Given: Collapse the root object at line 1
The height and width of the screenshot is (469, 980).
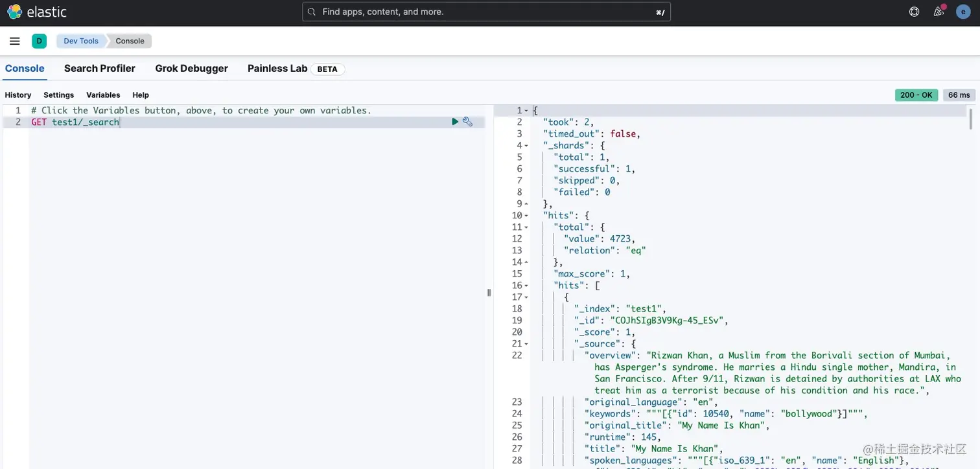Looking at the screenshot, I should coord(526,111).
